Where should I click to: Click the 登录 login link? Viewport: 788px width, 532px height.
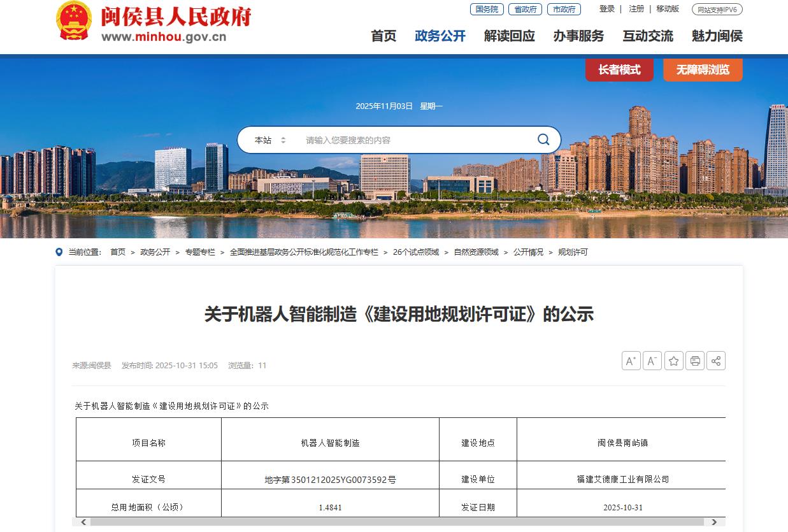point(606,9)
